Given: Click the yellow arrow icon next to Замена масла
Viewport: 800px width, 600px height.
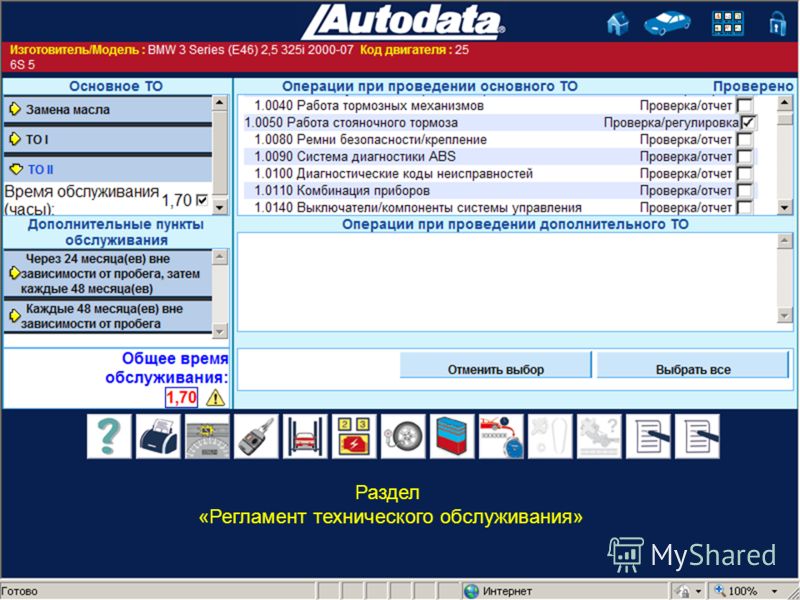Looking at the screenshot, I should 15,109.
